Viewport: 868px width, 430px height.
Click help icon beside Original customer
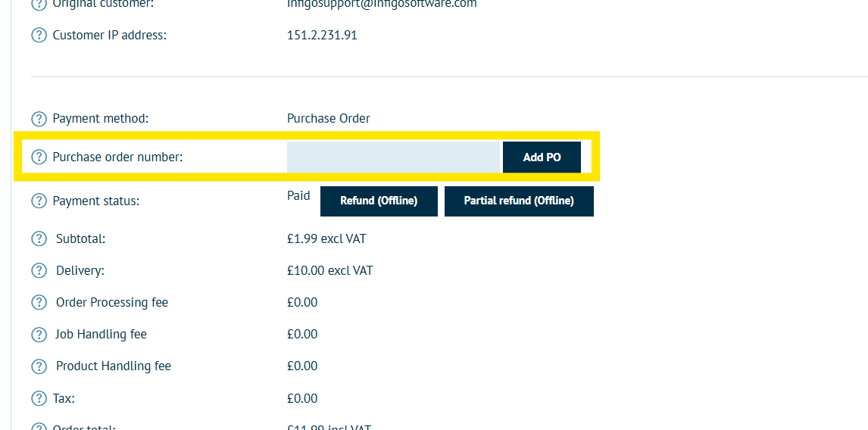tap(39, 5)
